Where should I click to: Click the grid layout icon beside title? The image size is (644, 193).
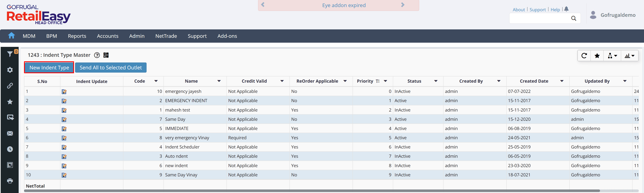(x=106, y=55)
